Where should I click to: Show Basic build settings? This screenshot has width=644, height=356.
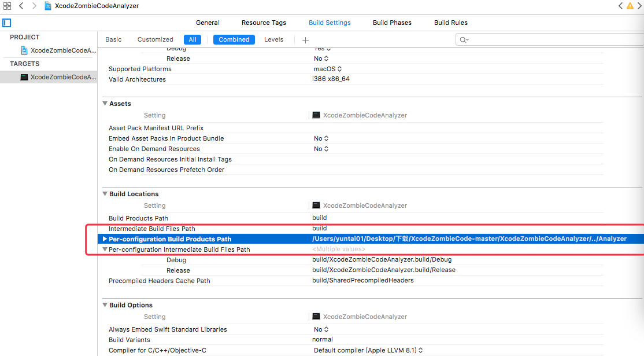tap(113, 39)
